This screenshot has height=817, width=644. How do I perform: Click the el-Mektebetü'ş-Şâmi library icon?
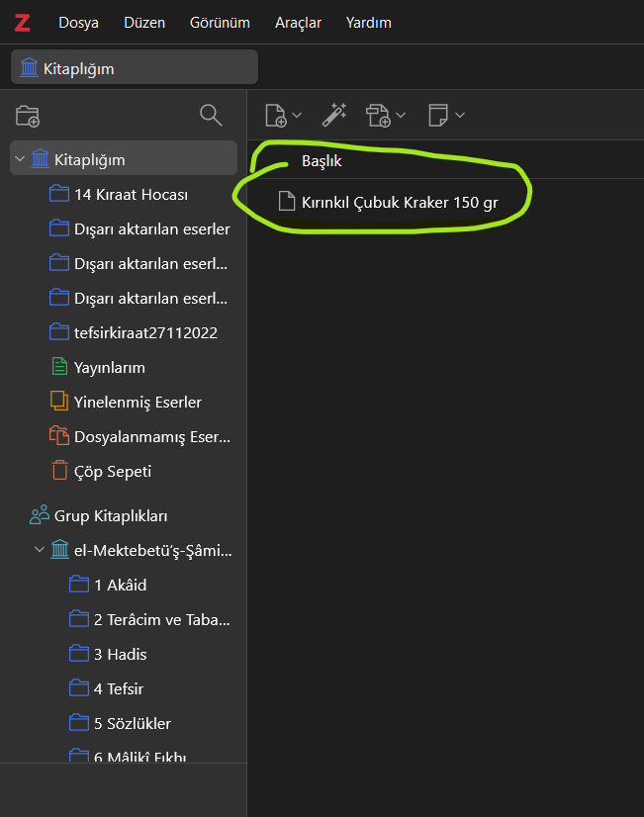click(60, 549)
